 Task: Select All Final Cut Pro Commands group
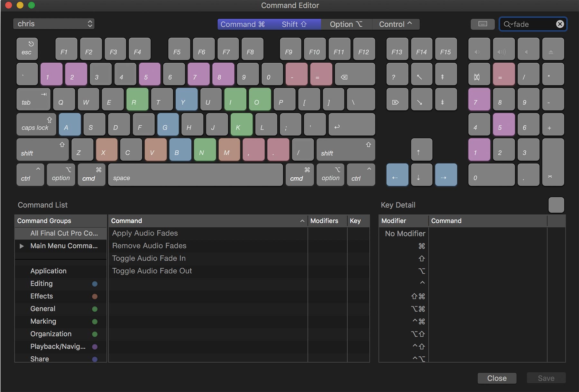click(x=61, y=233)
